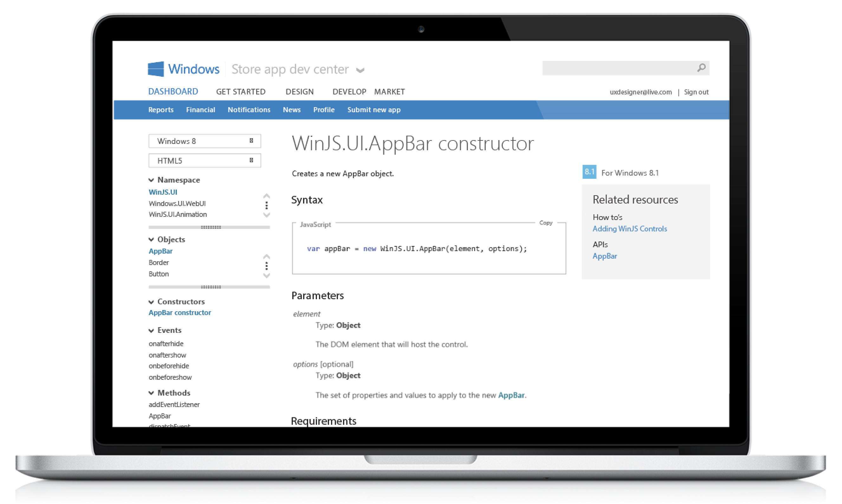Select onaftershow event

(x=167, y=355)
